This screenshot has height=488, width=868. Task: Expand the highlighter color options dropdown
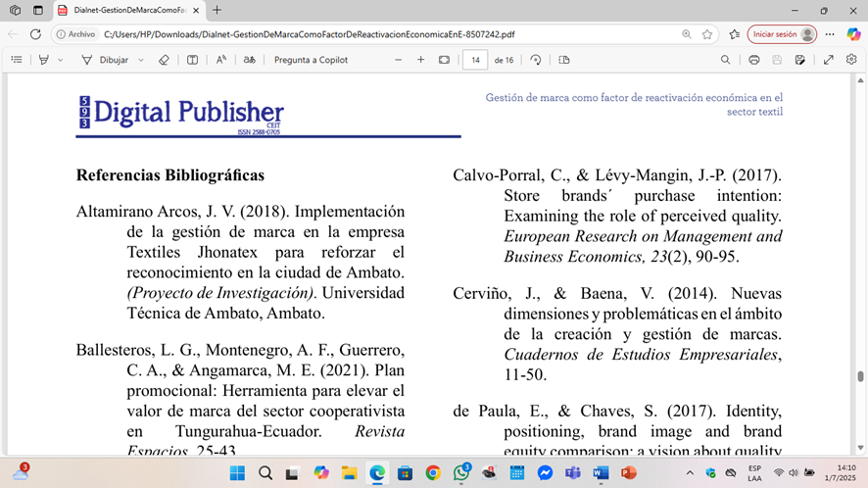(61, 60)
